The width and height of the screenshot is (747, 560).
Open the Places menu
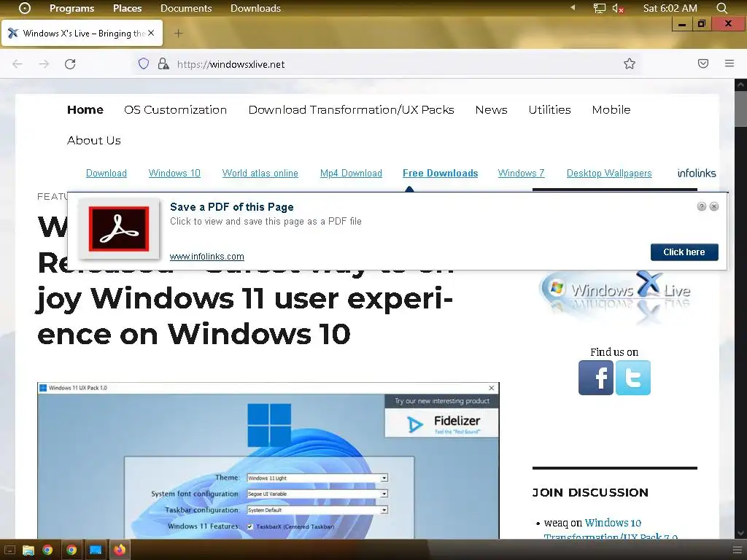coord(127,8)
